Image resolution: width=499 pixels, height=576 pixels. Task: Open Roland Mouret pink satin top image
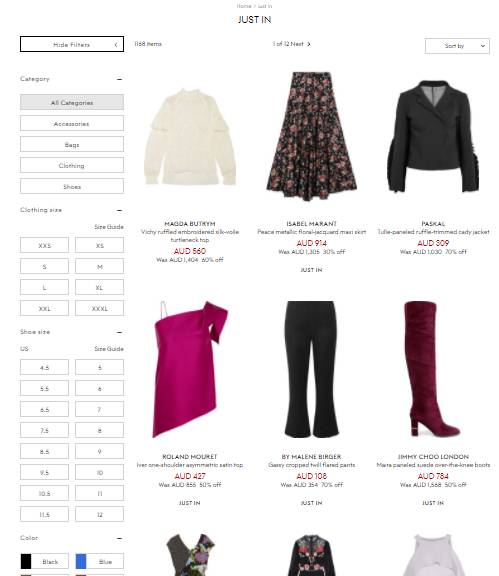190,369
